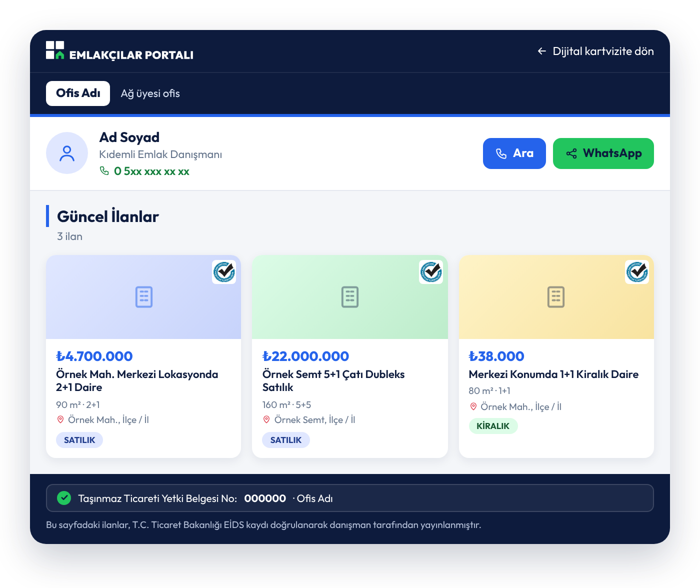The width and height of the screenshot is (700, 588).
Task: Click the location pin on the Kiralık Daire card
Action: (x=473, y=406)
